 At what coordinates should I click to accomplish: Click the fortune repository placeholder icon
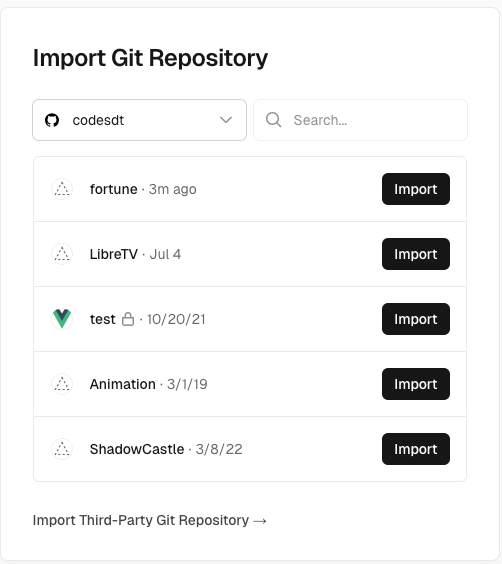[62, 189]
